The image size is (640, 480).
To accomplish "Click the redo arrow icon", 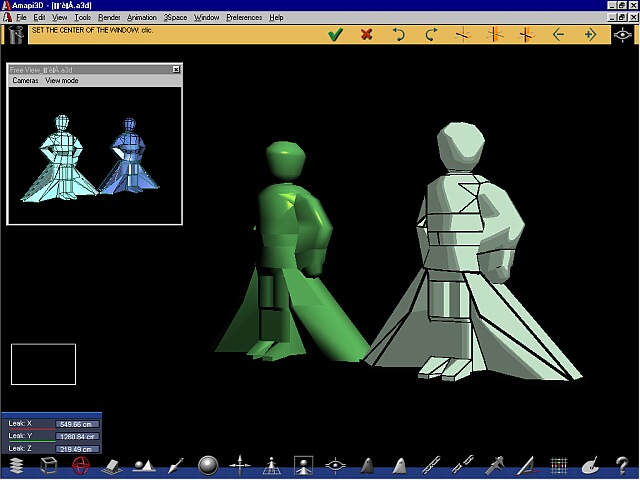I will pyautogui.click(x=431, y=35).
